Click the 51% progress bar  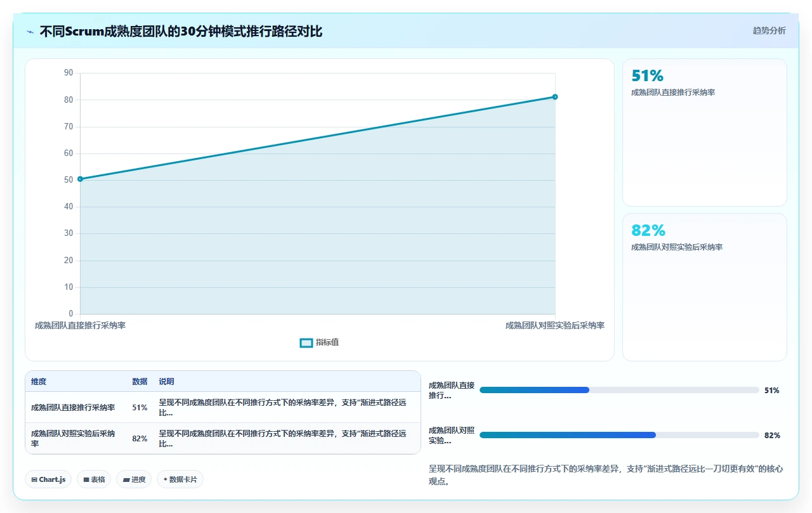619,390
